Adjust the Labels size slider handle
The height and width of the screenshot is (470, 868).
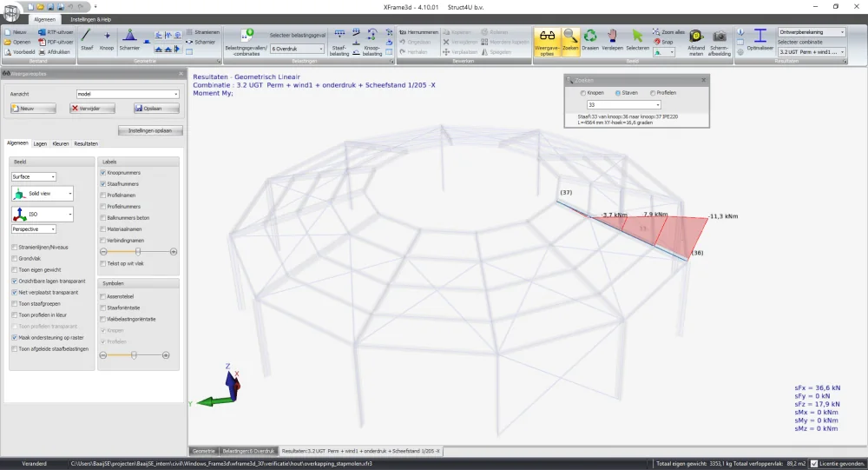click(138, 252)
